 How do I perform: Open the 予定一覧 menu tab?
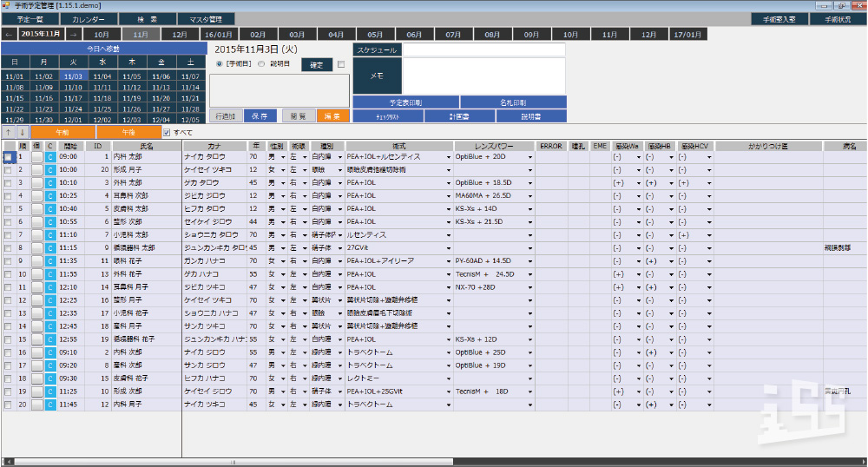[x=30, y=19]
